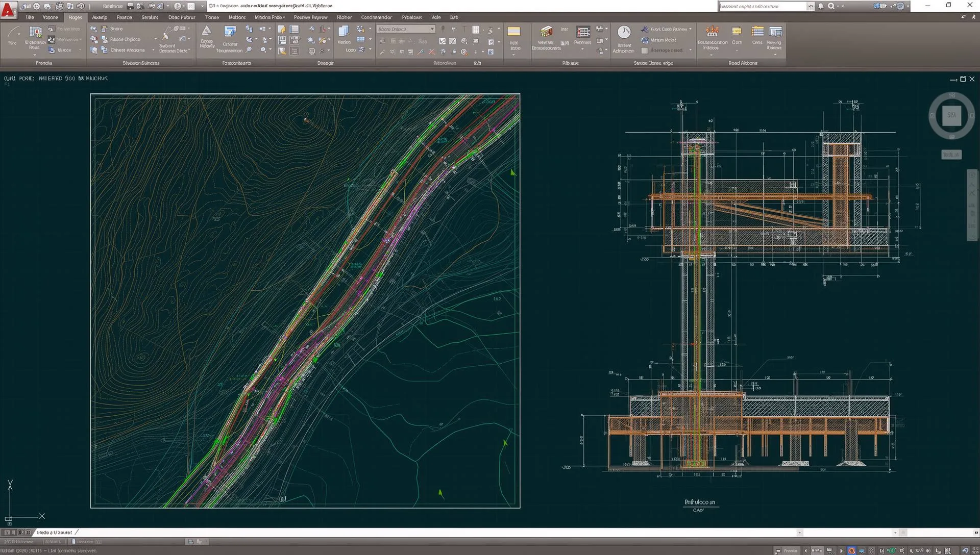Click the Prifulooo.un drawing title text
This screenshot has height=555, width=980.
coord(699,502)
